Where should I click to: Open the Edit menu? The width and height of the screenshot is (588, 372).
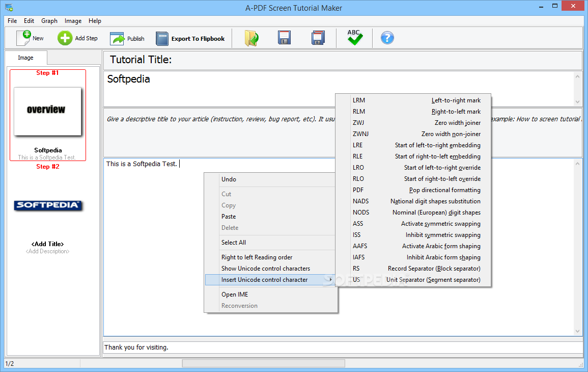click(29, 21)
